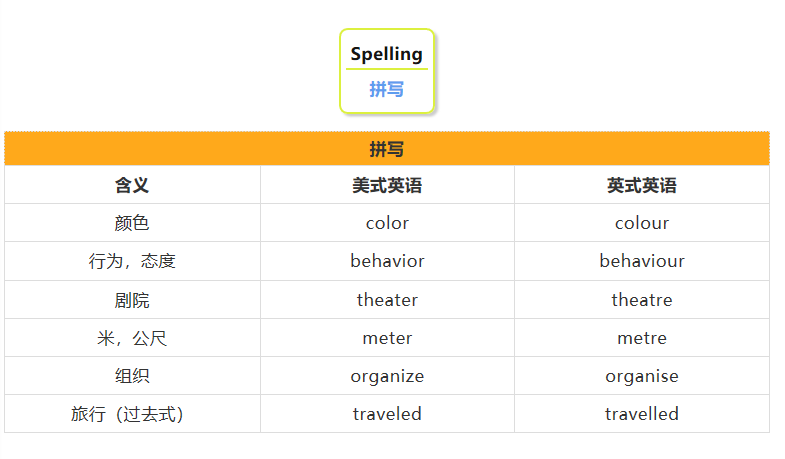
Task: Select the word behavior
Action: click(387, 261)
